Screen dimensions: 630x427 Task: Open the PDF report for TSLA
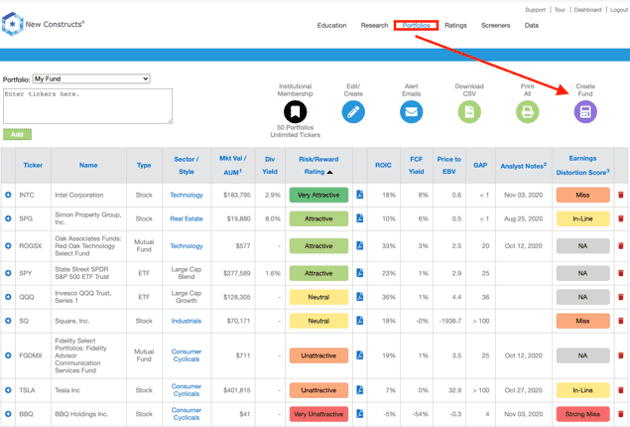(x=360, y=390)
